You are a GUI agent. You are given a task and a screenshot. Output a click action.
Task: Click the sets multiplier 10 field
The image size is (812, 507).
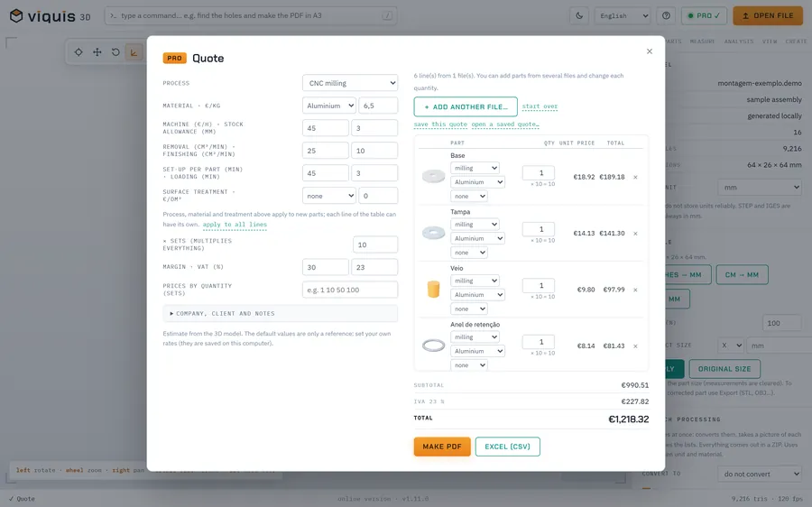(375, 244)
